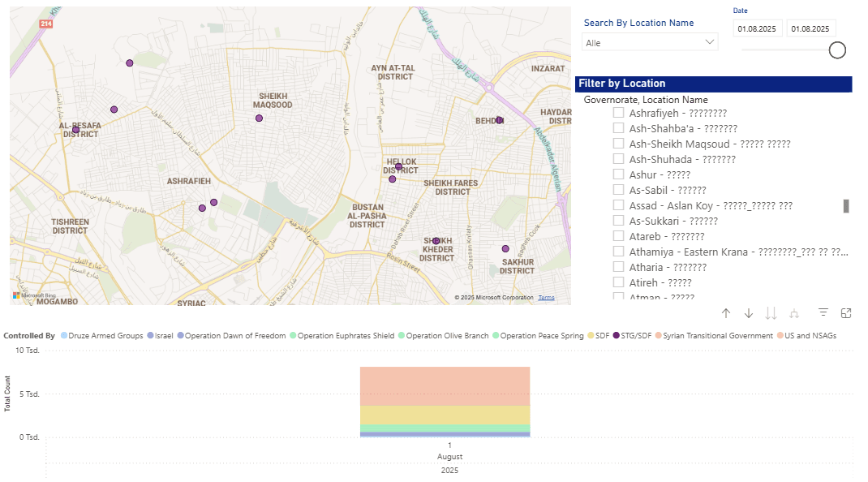
Task: Open chart in focus mode
Action: pyautogui.click(x=846, y=313)
